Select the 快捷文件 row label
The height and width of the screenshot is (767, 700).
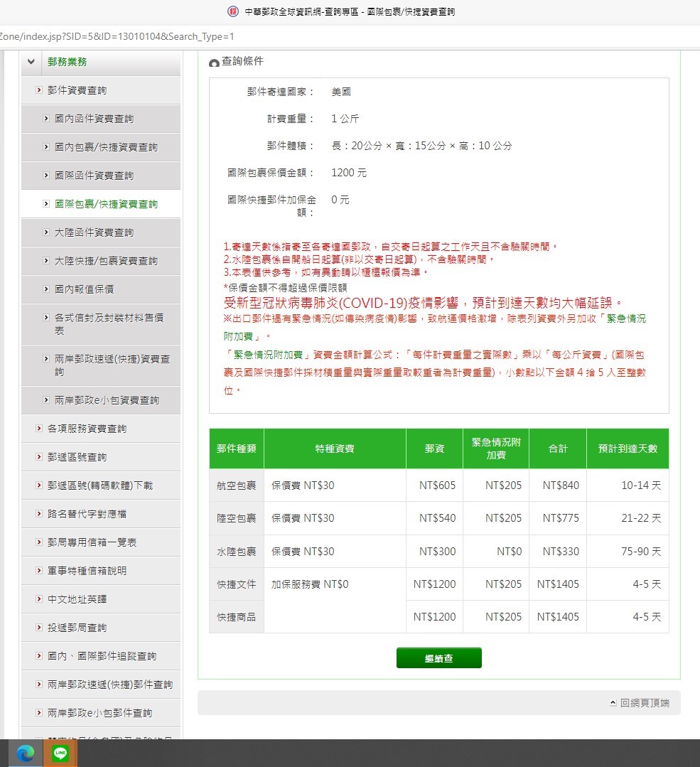pyautogui.click(x=236, y=584)
